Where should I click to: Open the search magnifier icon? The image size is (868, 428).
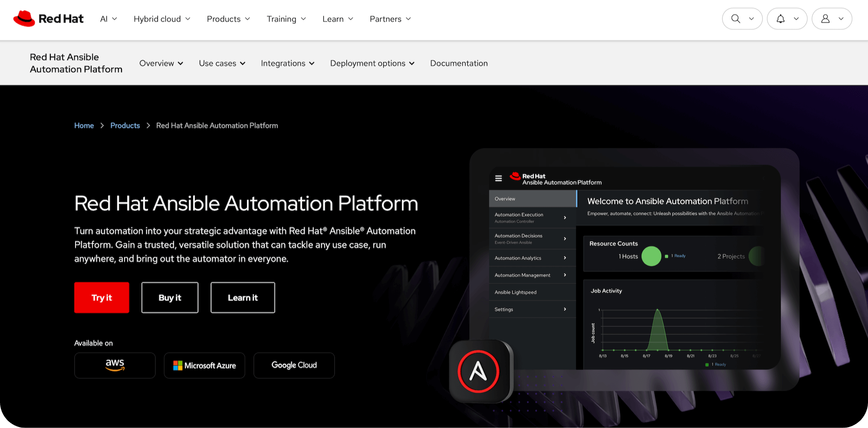735,19
